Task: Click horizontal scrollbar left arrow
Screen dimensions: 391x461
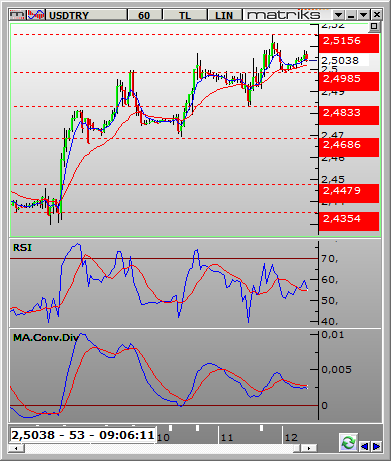Action: 16,449
